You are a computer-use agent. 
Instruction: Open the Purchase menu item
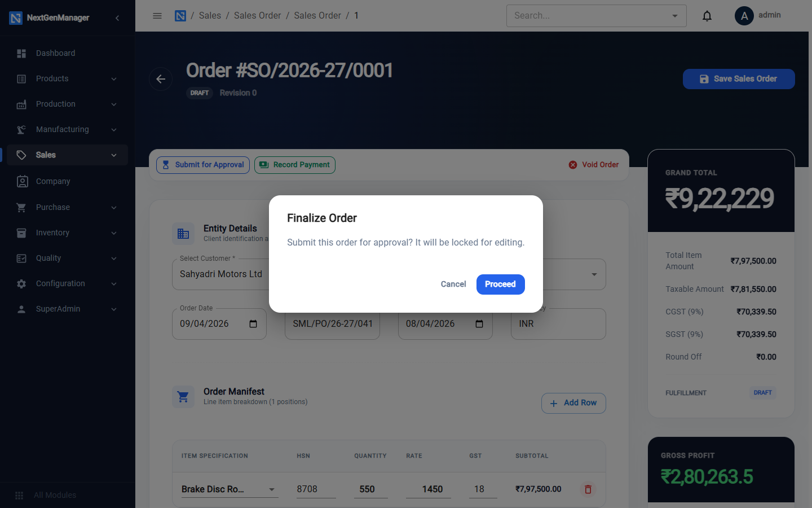pos(68,208)
